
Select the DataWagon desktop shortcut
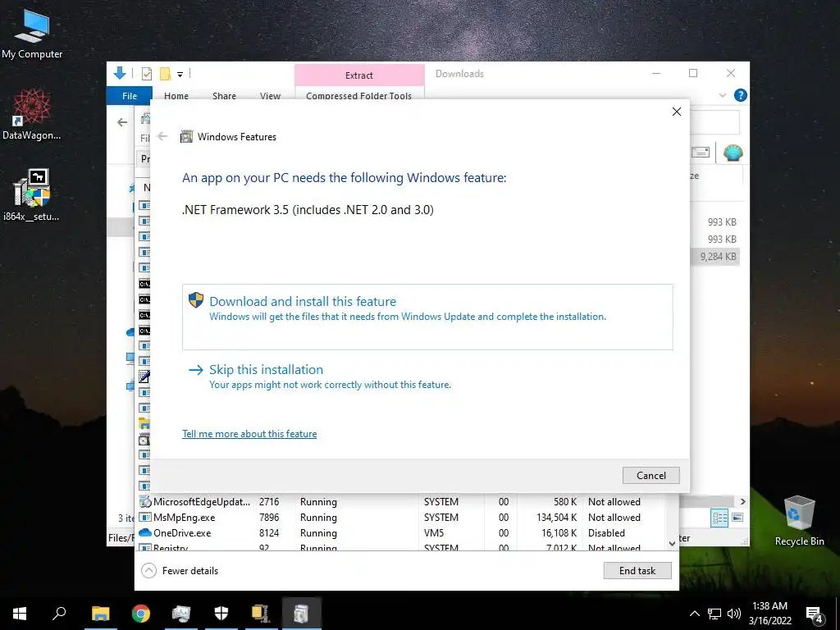32,115
